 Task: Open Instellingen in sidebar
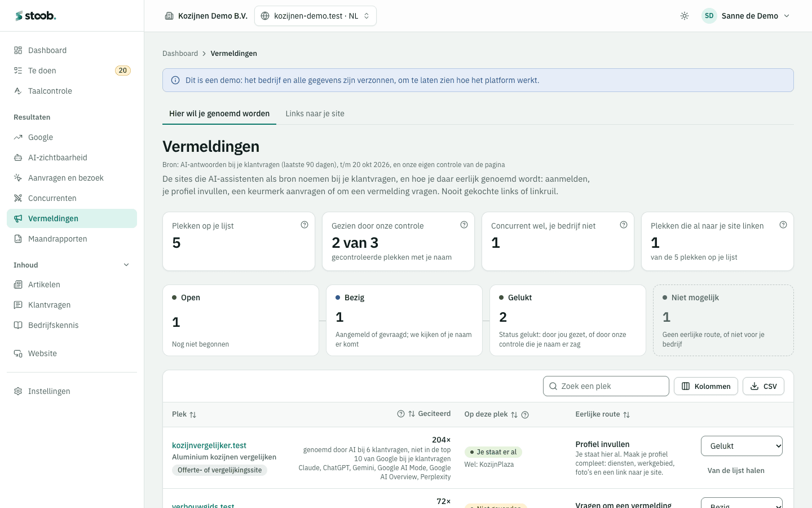(72, 391)
